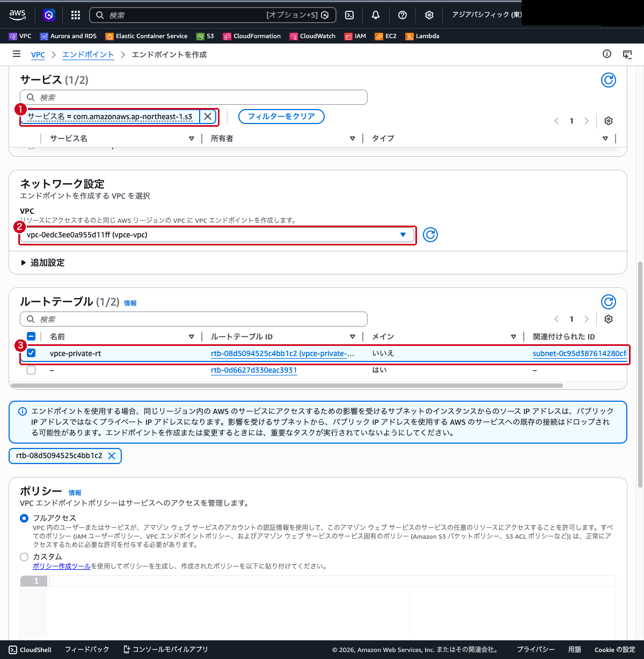This screenshot has height=659, width=644.
Task: Refresh the VPC dropdown list
Action: pyautogui.click(x=430, y=235)
